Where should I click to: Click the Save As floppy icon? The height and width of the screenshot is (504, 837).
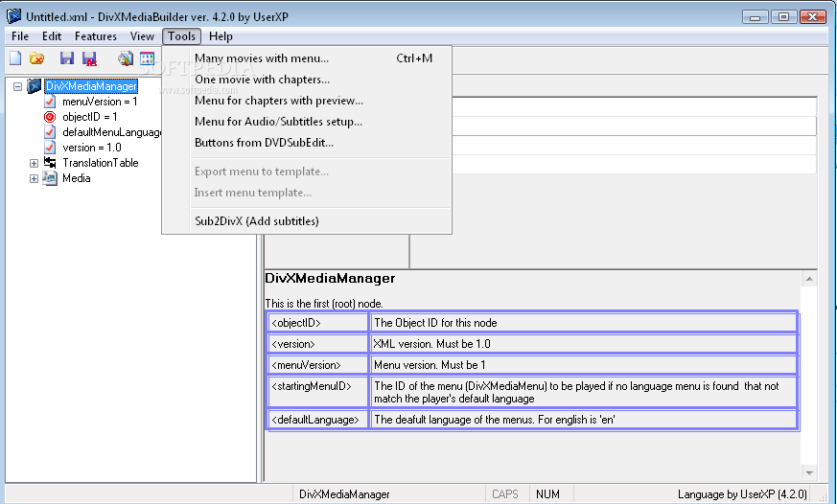(90, 58)
